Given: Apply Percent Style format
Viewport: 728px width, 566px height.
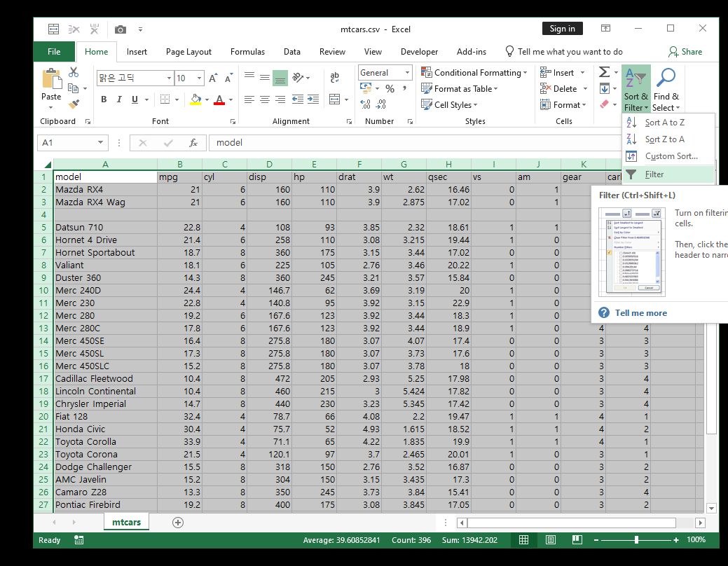Looking at the screenshot, I should (x=390, y=88).
